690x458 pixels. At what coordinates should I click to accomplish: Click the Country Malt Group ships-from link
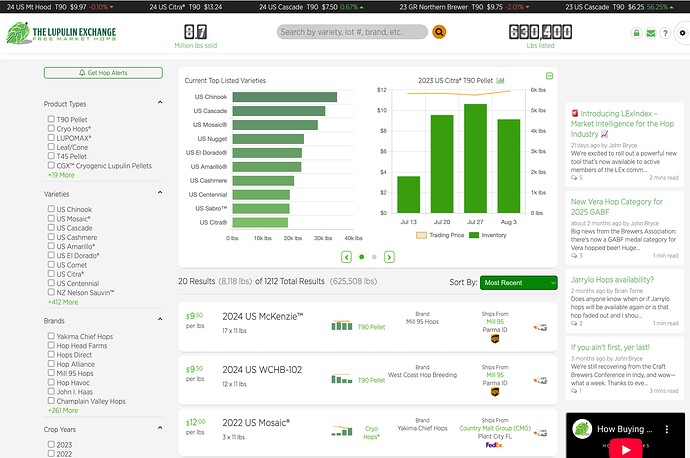(495, 428)
